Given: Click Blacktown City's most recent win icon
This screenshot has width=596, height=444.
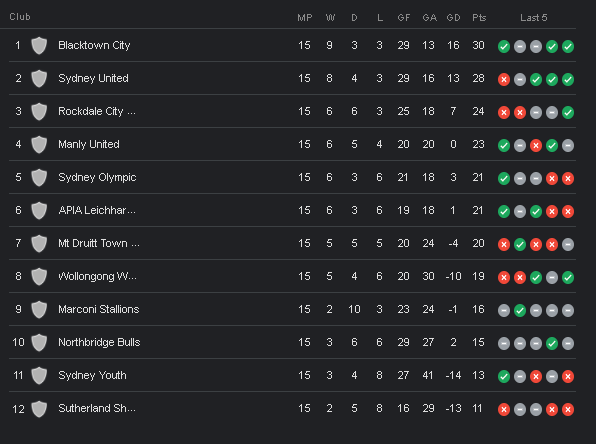Looking at the screenshot, I should (568, 46).
